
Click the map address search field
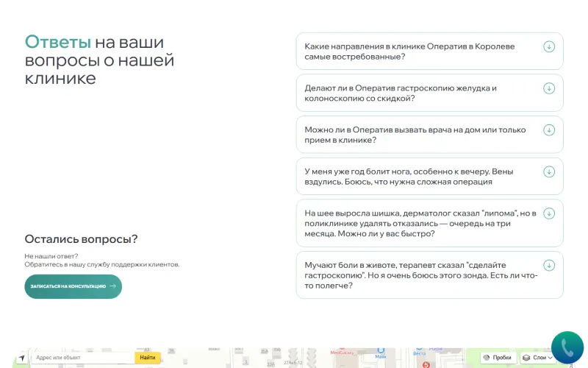point(83,358)
